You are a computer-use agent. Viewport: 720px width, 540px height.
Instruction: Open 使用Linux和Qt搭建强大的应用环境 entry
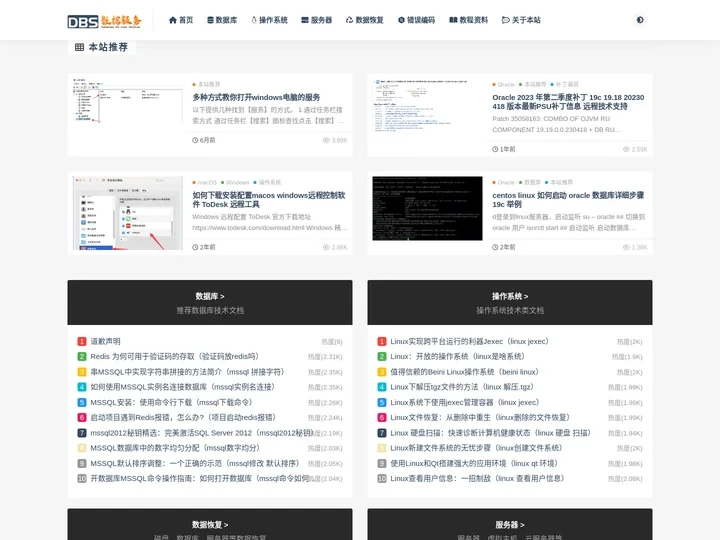pyautogui.click(x=474, y=464)
